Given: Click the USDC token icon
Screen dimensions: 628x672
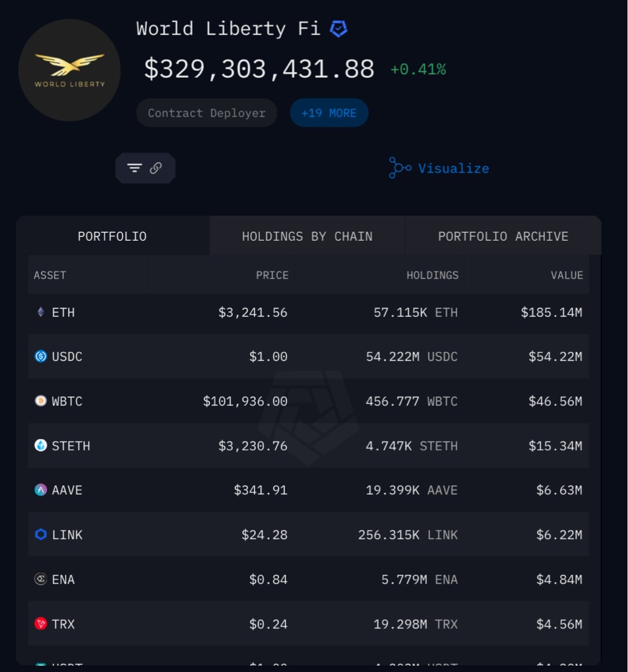Looking at the screenshot, I should point(41,356).
